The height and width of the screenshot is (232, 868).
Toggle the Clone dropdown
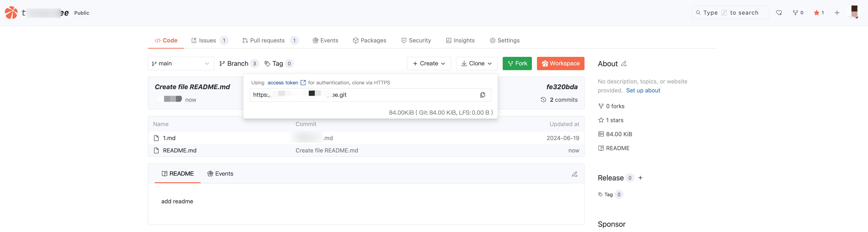click(477, 64)
